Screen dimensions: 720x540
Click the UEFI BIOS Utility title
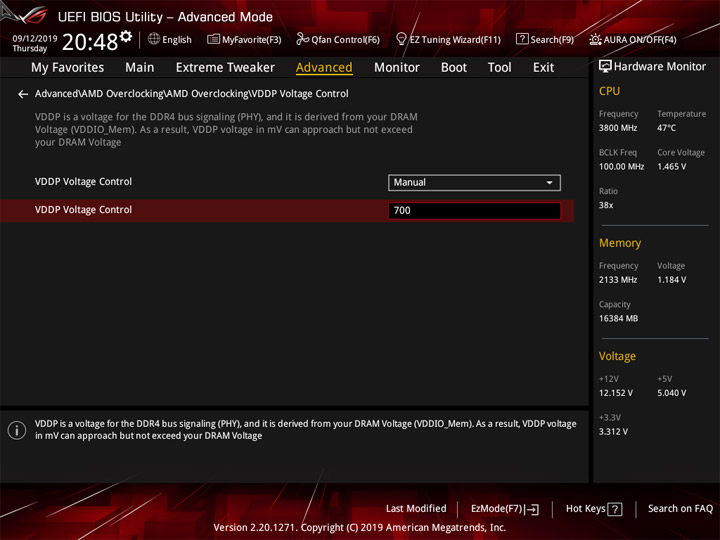coord(165,17)
